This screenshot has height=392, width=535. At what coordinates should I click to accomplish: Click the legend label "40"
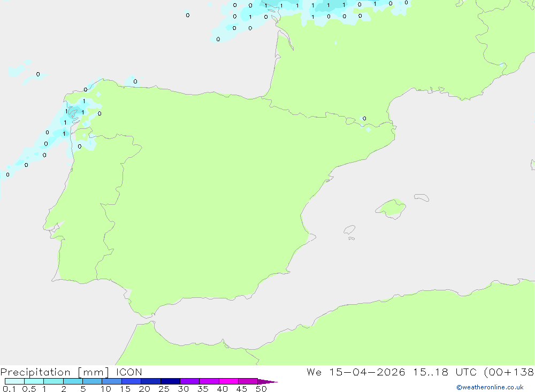click(223, 389)
